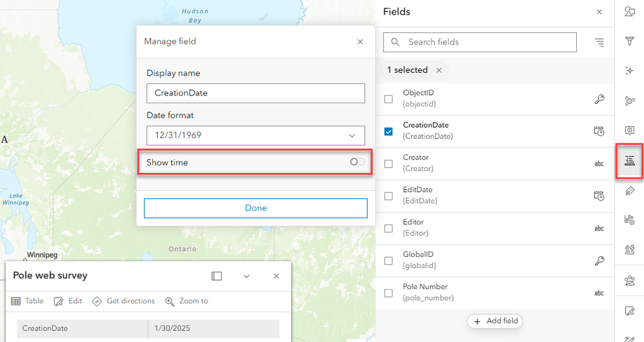Select the Editor field row
Image resolution: width=644 pixels, height=342 pixels.
(490, 228)
